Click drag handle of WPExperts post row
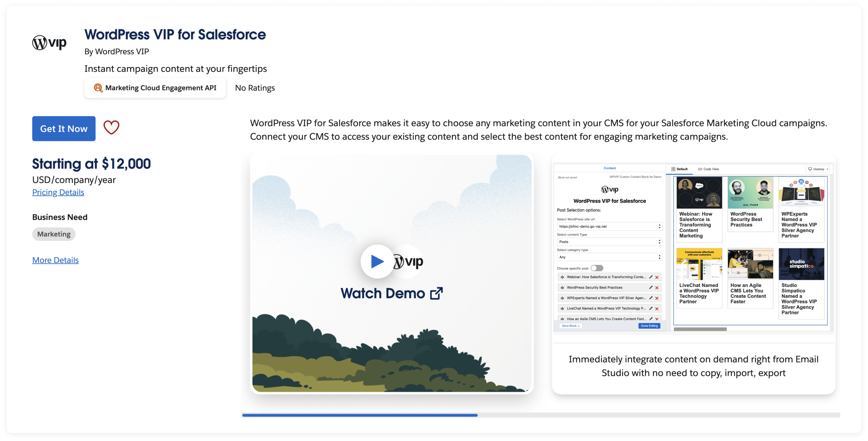 pos(562,298)
